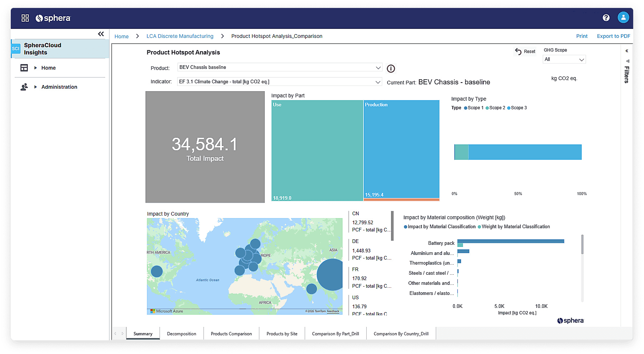
Task: Open the Products by Site tab
Action: coord(282,334)
